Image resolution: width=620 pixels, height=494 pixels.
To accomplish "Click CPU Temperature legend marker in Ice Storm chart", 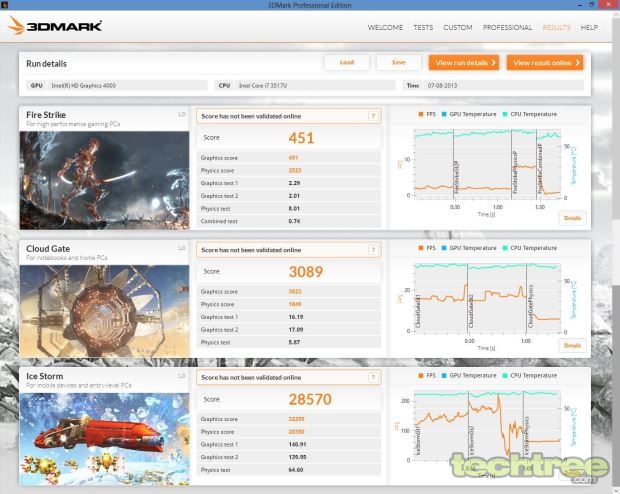I will pos(505,375).
